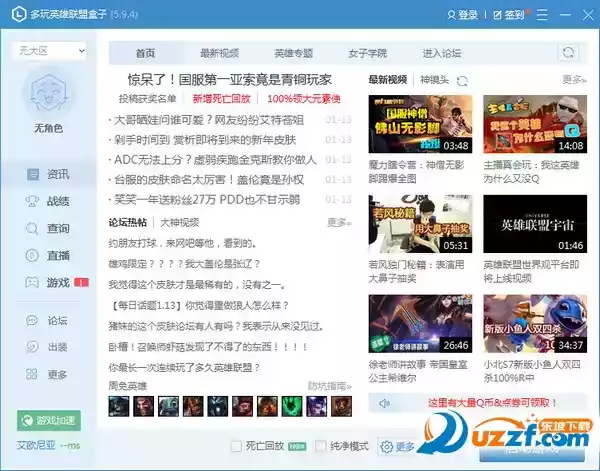The height and width of the screenshot is (471, 600).
Task: Enable the 纯净模式 checkbox
Action: coord(320,446)
